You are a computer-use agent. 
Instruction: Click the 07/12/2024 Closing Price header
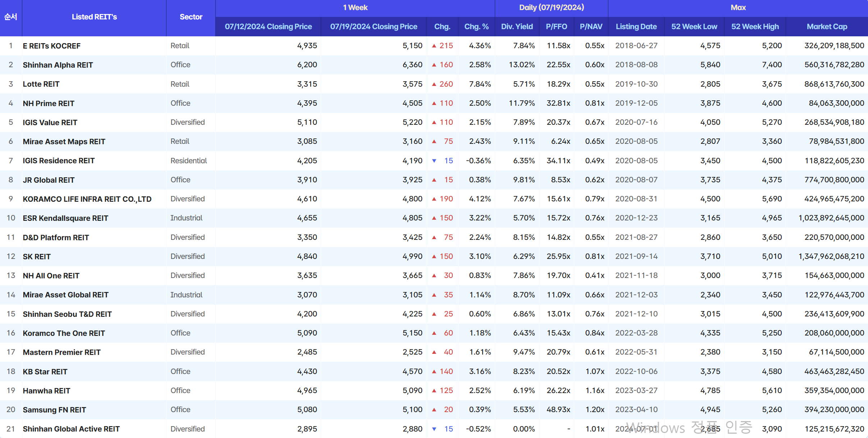click(268, 27)
